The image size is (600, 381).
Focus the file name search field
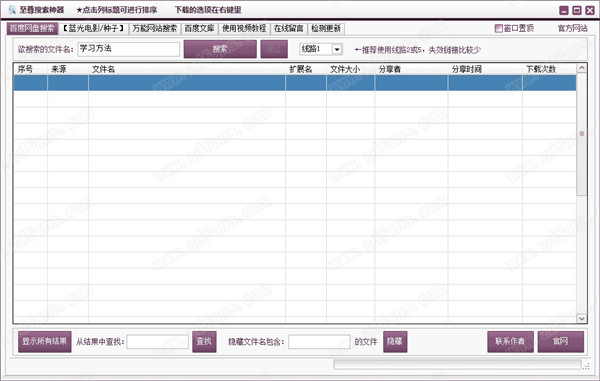coord(129,49)
